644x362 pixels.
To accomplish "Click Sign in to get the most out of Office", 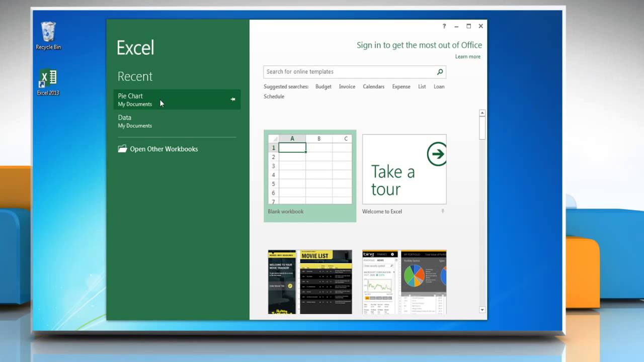I will pyautogui.click(x=419, y=45).
